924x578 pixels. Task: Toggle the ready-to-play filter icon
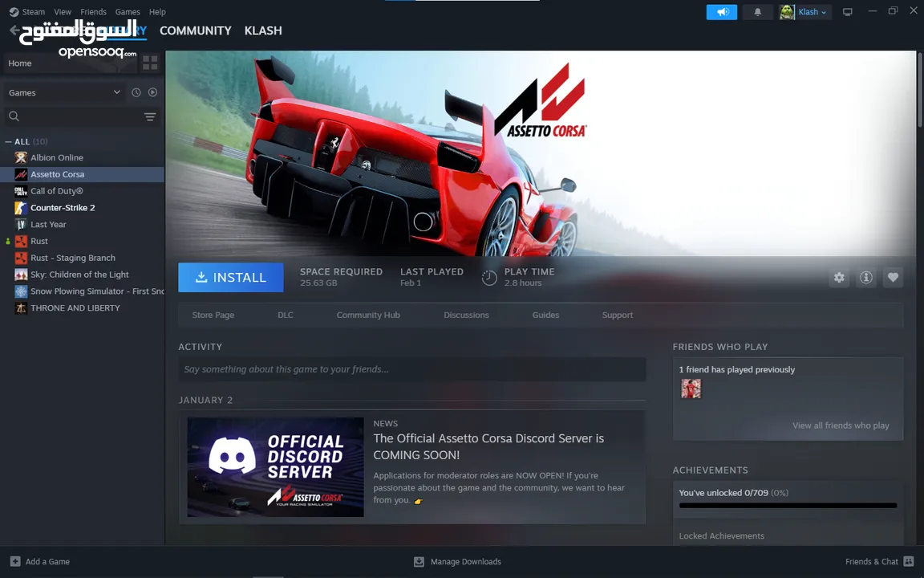click(x=152, y=92)
